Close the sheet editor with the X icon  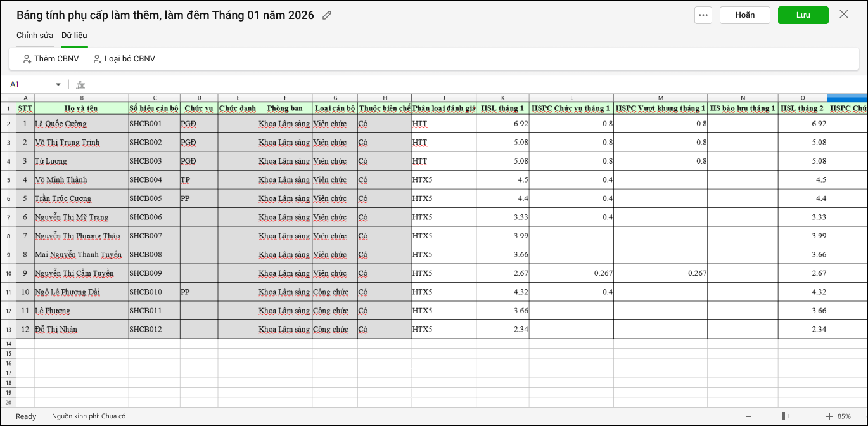tap(844, 15)
